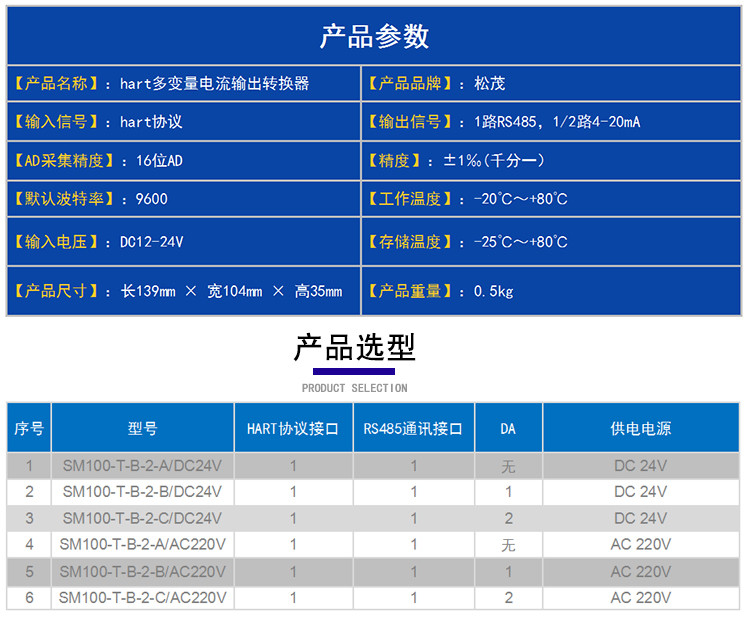Click the RS485通讯接口 column header
The width and height of the screenshot is (750, 620).
tap(413, 428)
